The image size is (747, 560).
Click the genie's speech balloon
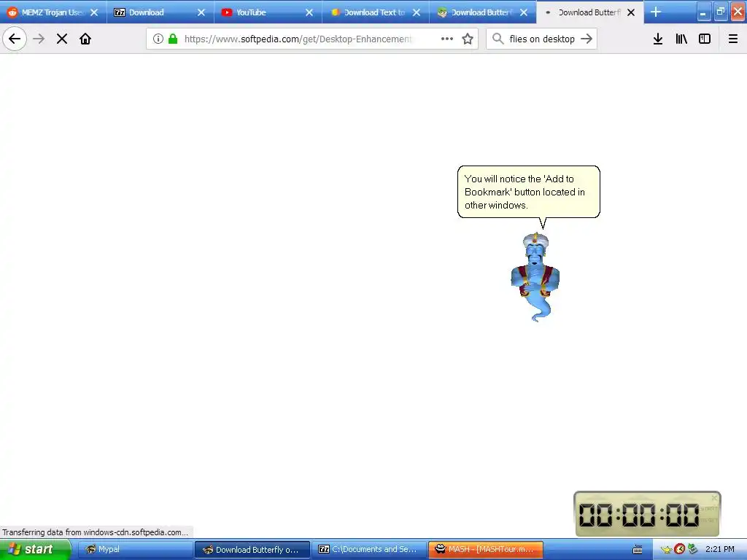tap(528, 192)
